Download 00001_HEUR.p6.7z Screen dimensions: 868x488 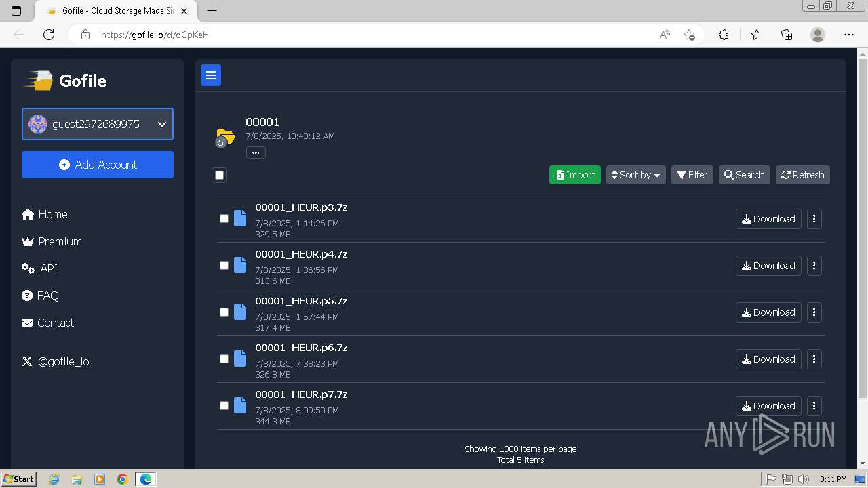(x=768, y=359)
